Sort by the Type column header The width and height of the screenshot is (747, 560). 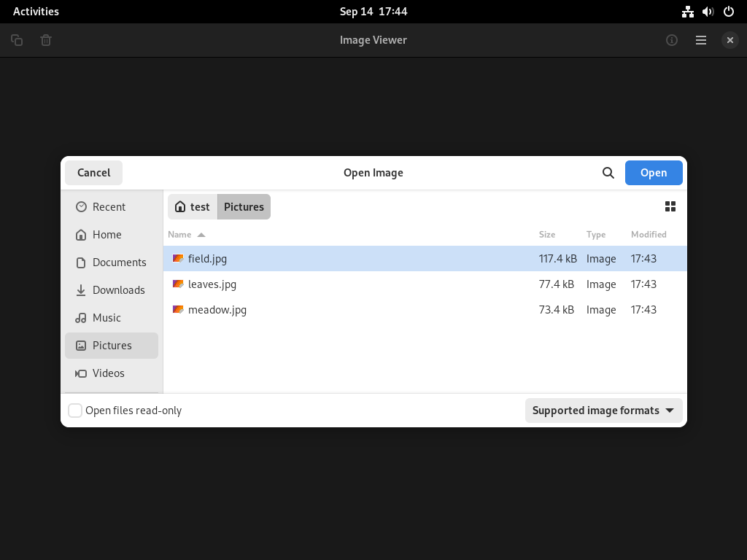coord(596,234)
